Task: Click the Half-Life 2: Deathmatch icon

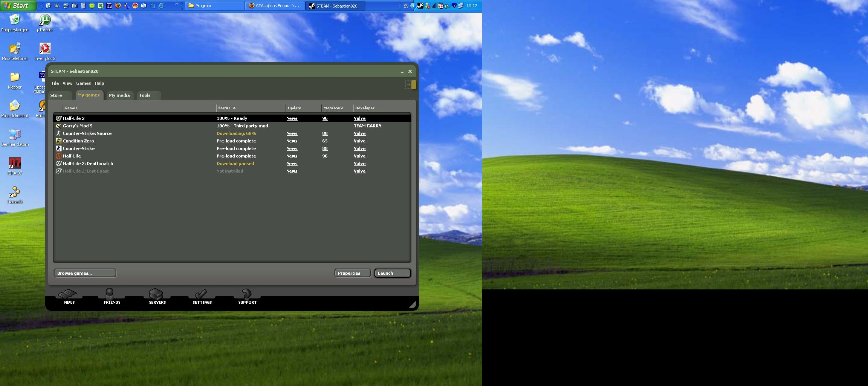Action: (x=58, y=164)
